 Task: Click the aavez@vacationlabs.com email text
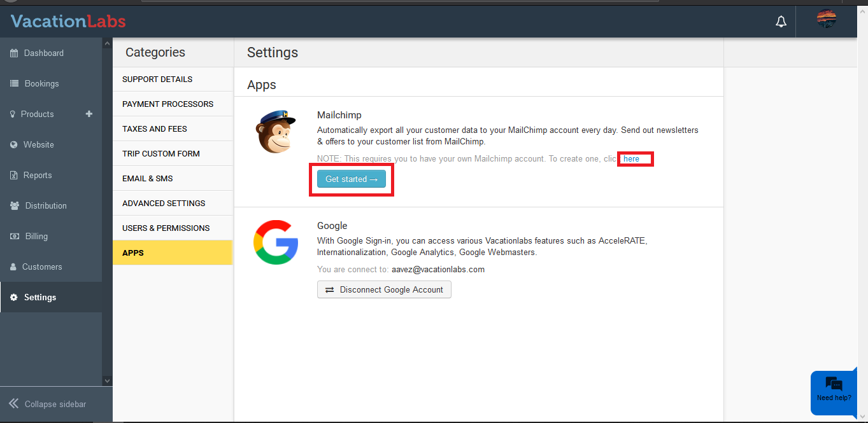[438, 269]
